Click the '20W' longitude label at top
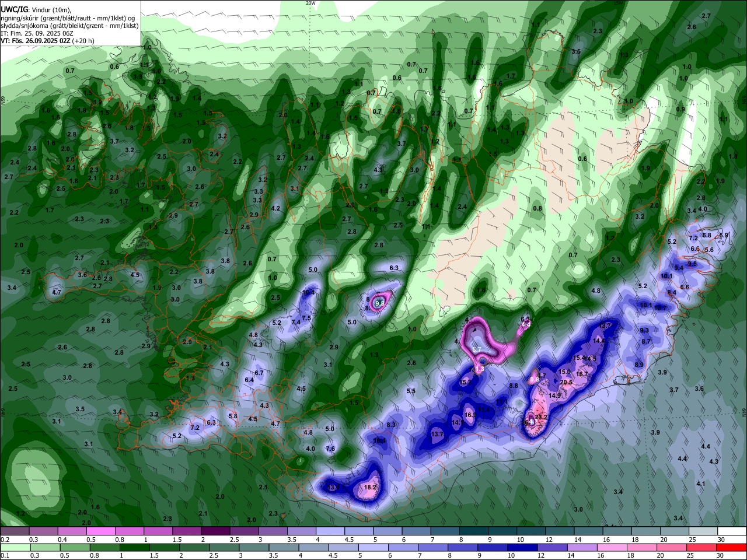747x560 pixels. point(311,3)
